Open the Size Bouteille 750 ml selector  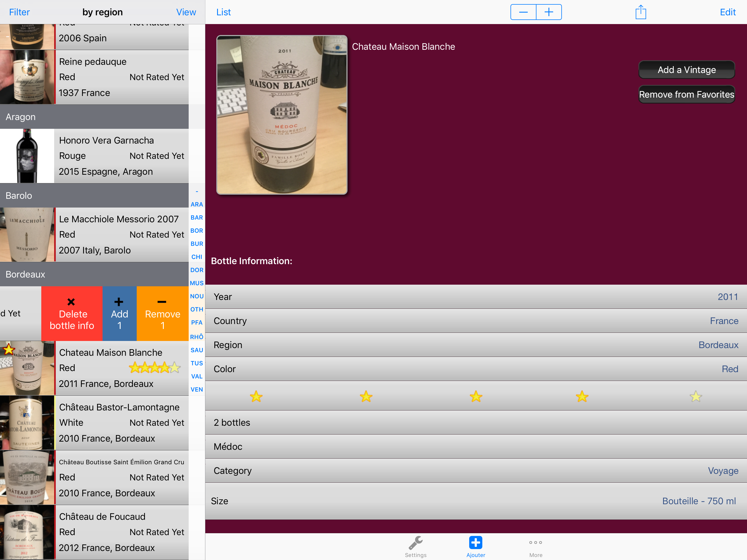point(476,501)
